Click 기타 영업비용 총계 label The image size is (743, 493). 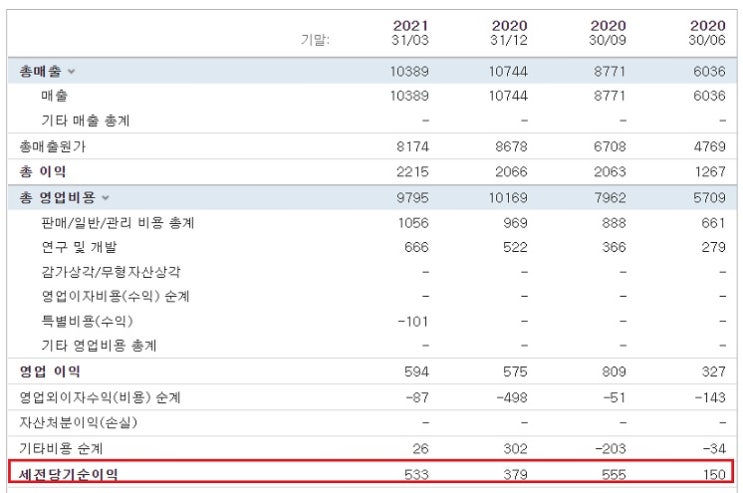tap(99, 346)
